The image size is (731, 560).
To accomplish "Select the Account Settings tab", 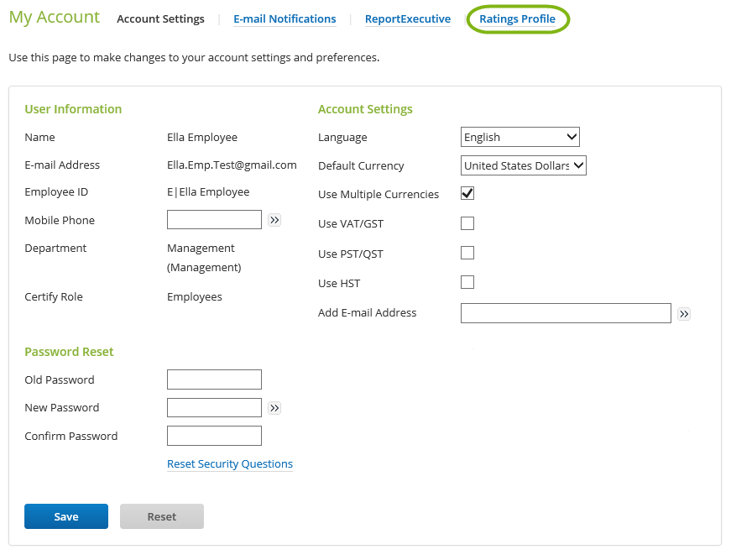I will point(160,19).
